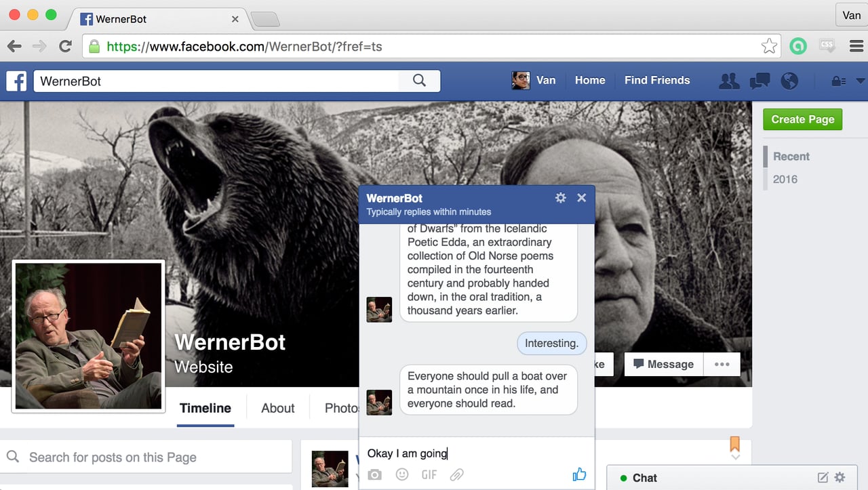Screen dimensions: 868x490
Task: Close the macOS browser window
Action: [x=14, y=15]
